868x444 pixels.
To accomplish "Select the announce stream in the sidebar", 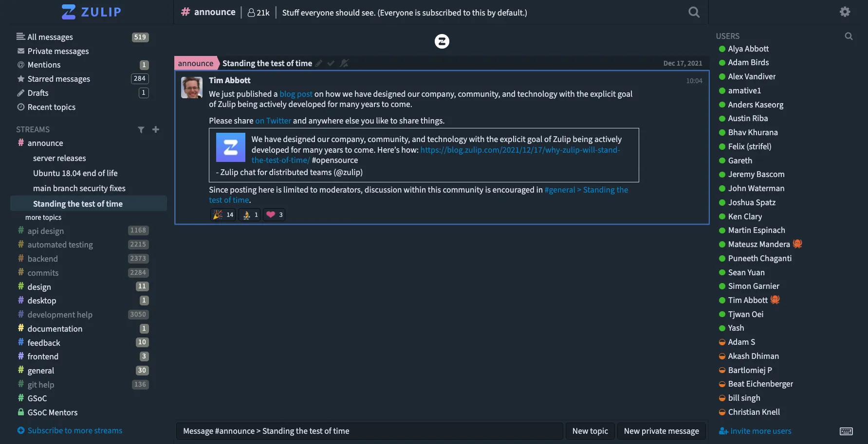I will [45, 143].
